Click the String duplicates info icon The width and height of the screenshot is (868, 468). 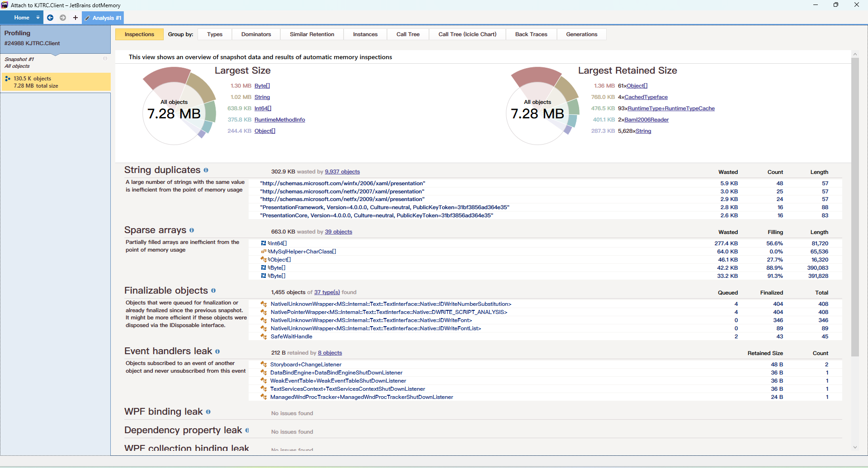pyautogui.click(x=206, y=170)
